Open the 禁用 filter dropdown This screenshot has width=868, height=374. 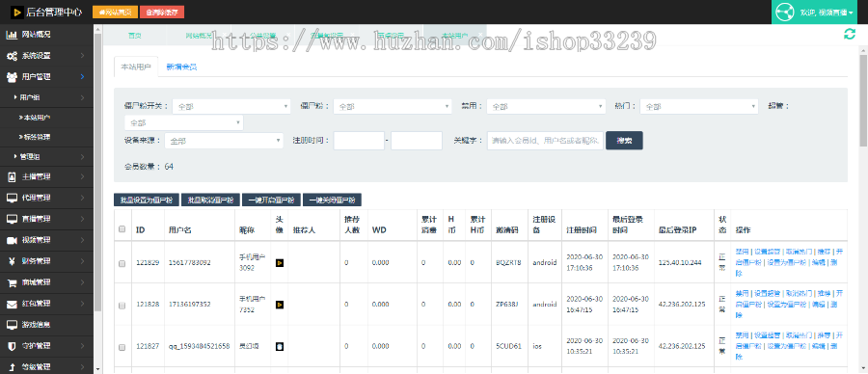point(546,106)
